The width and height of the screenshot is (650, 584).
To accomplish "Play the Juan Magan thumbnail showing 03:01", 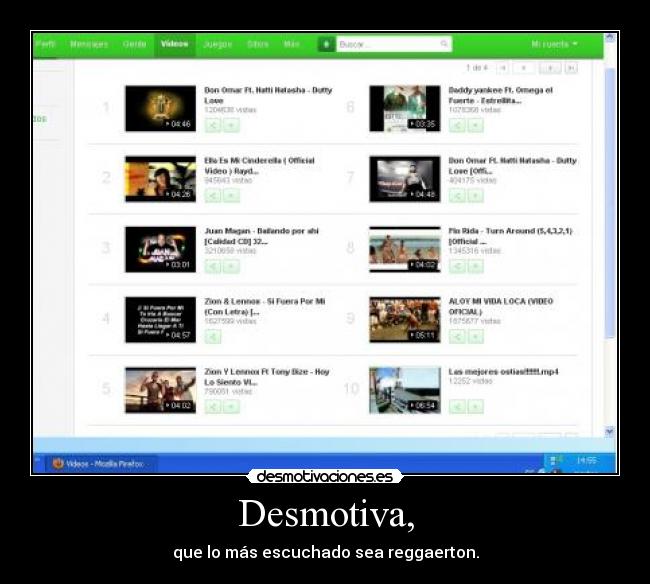I will [160, 249].
